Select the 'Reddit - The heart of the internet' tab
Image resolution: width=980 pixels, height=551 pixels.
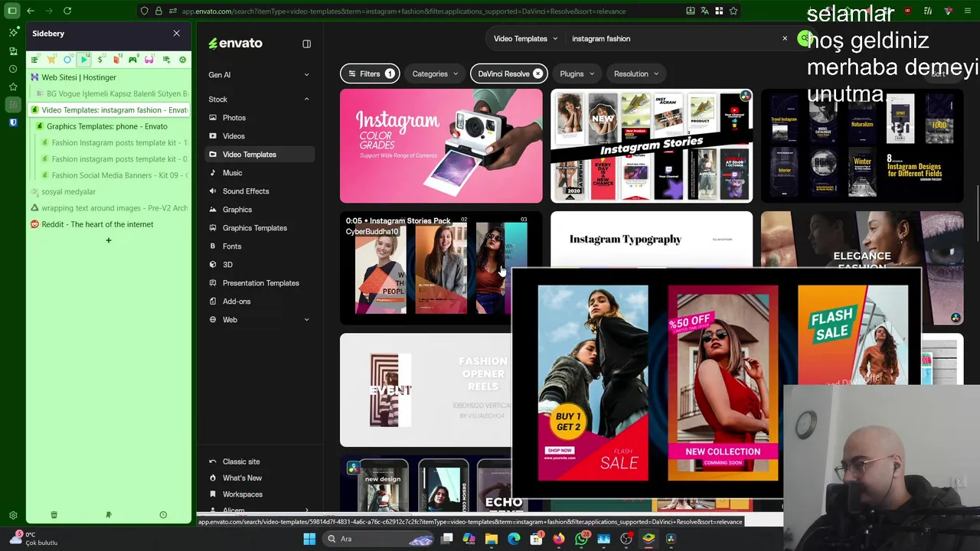(109, 224)
